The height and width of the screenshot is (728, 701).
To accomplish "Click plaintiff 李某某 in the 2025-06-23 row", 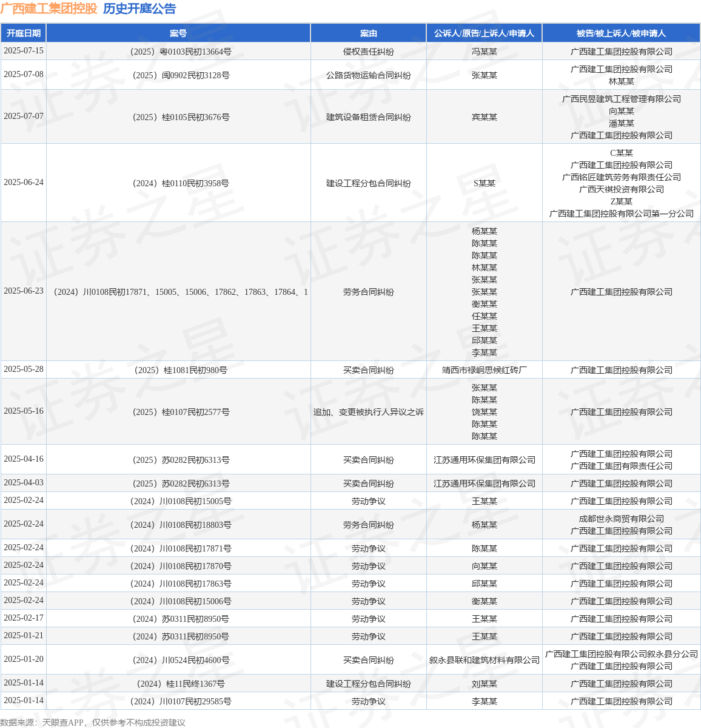I will click(485, 352).
